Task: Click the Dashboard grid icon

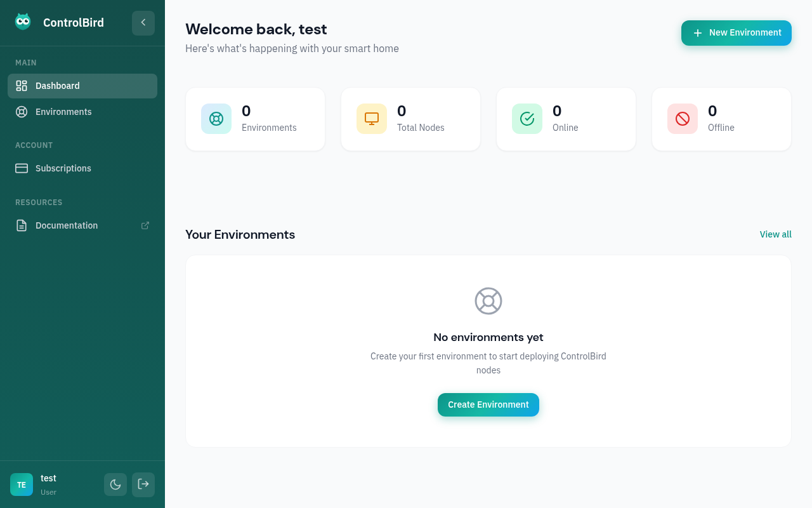Action: coord(22,86)
